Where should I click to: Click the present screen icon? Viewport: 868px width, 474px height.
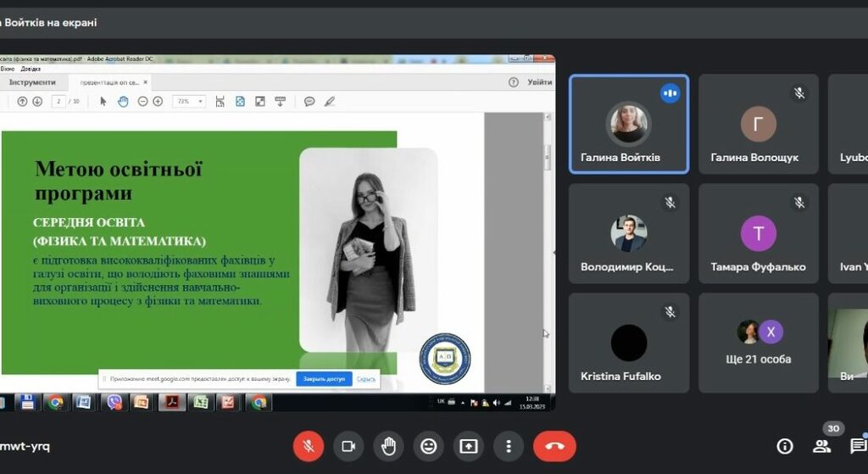(469, 446)
